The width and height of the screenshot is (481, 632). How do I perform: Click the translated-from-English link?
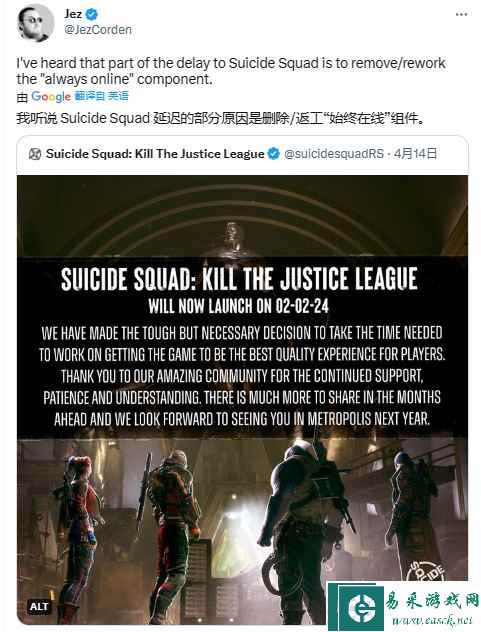click(x=102, y=96)
